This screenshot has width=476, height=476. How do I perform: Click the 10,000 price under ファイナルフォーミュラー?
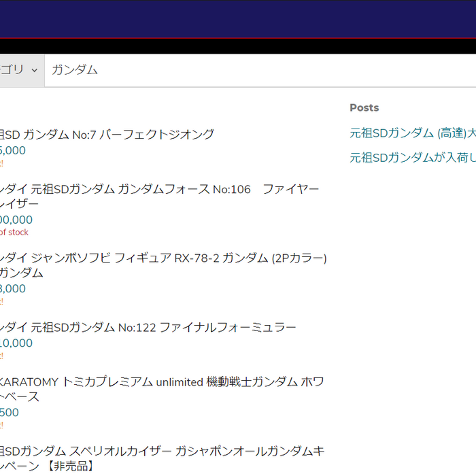(16, 343)
